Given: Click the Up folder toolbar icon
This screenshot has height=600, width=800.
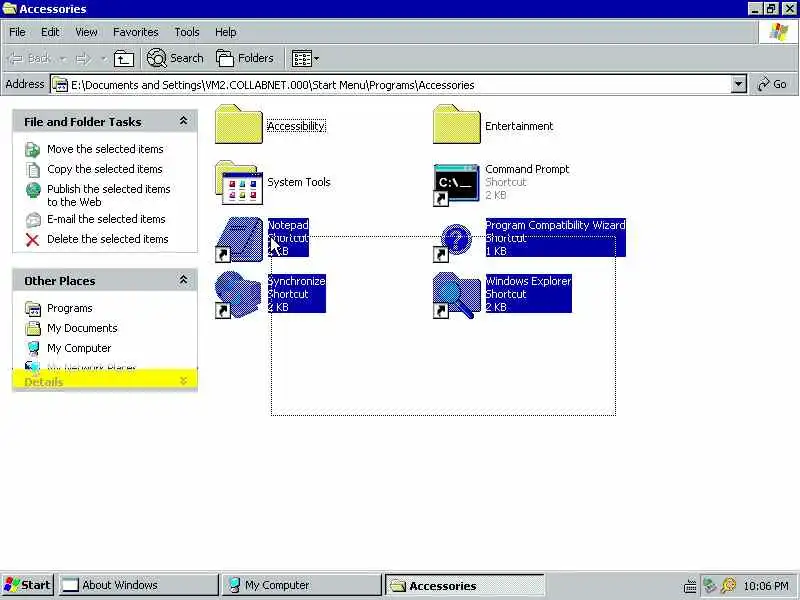Looking at the screenshot, I should pos(123,59).
